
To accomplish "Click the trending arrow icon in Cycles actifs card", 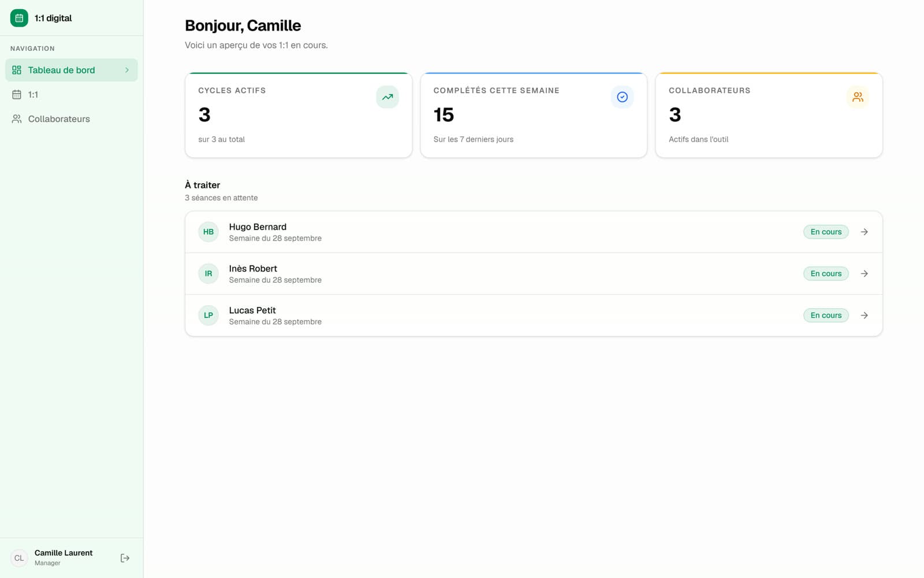I will pos(388,97).
